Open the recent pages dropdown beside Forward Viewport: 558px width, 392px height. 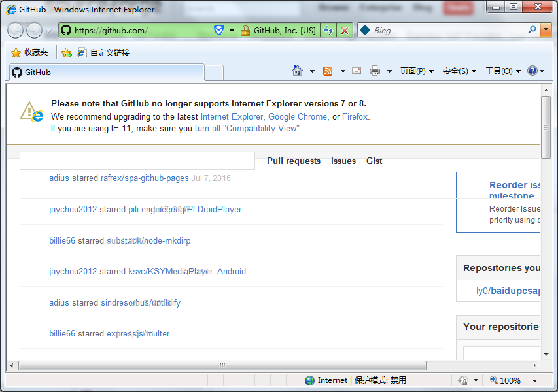tap(49, 31)
